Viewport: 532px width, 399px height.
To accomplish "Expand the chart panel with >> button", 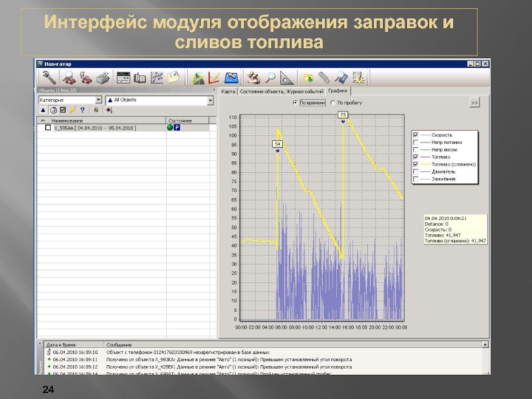I will coord(474,103).
